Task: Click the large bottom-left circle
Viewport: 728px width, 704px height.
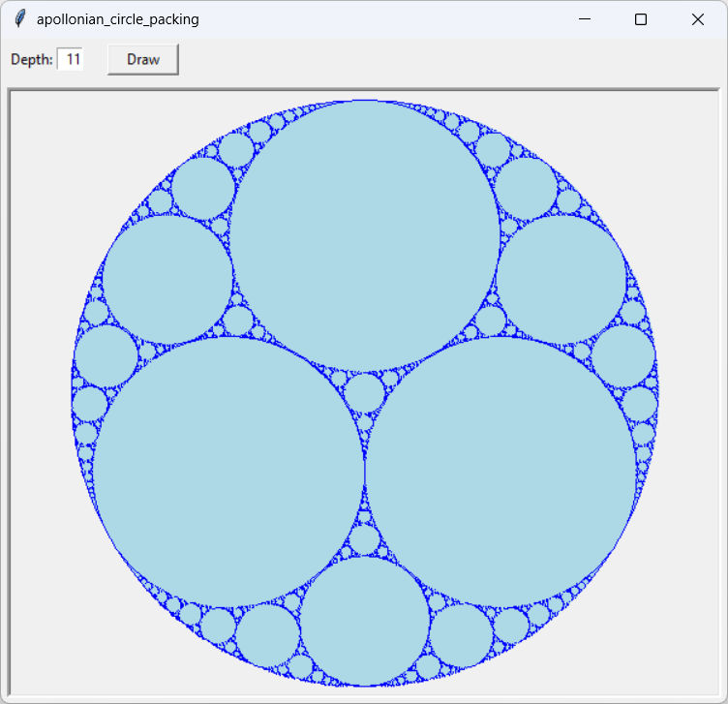Action: coord(228,472)
